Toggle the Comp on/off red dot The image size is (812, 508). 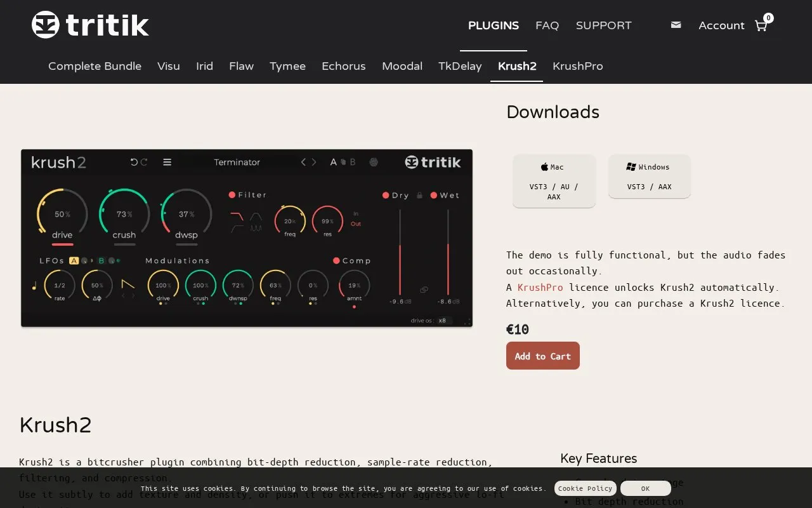[336, 260]
